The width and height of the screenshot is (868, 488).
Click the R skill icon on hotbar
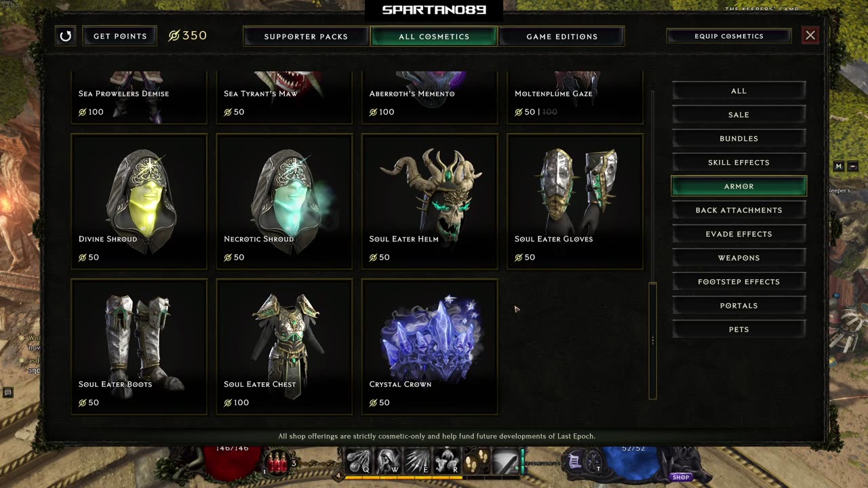point(446,461)
